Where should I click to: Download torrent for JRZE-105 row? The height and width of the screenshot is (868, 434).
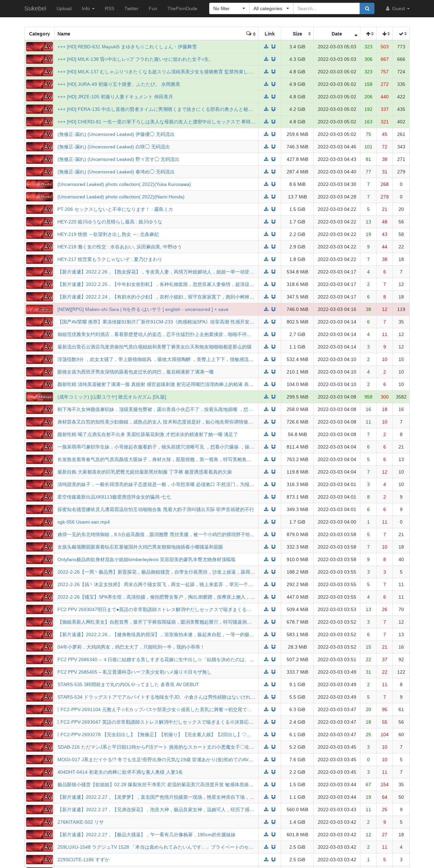pos(266,97)
